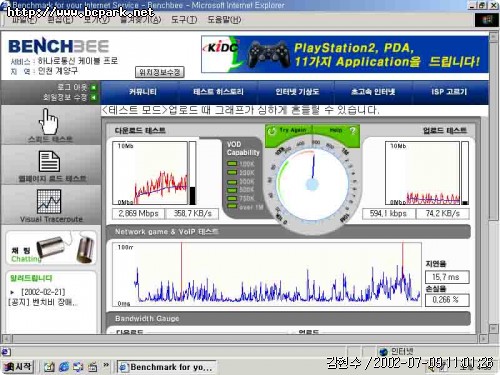Click the 2,869 Mbps download value

(x=138, y=214)
